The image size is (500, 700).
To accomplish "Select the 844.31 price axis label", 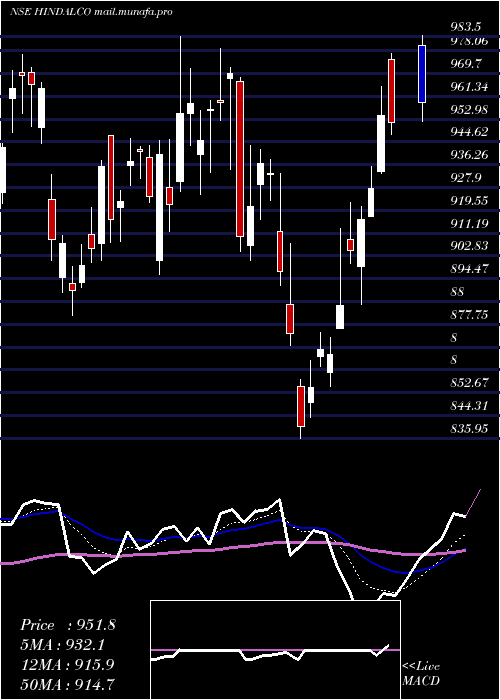I will (469, 406).
